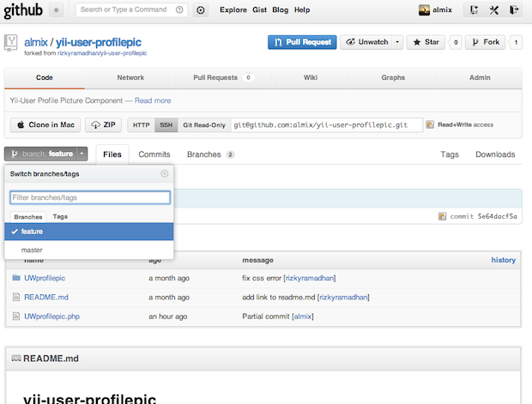Click Clone in Mac button
Screen dimensions: 532x404
45,125
